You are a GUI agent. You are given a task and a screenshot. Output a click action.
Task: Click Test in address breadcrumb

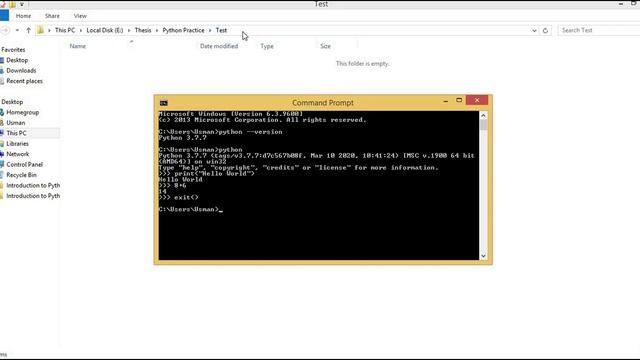pos(221,30)
